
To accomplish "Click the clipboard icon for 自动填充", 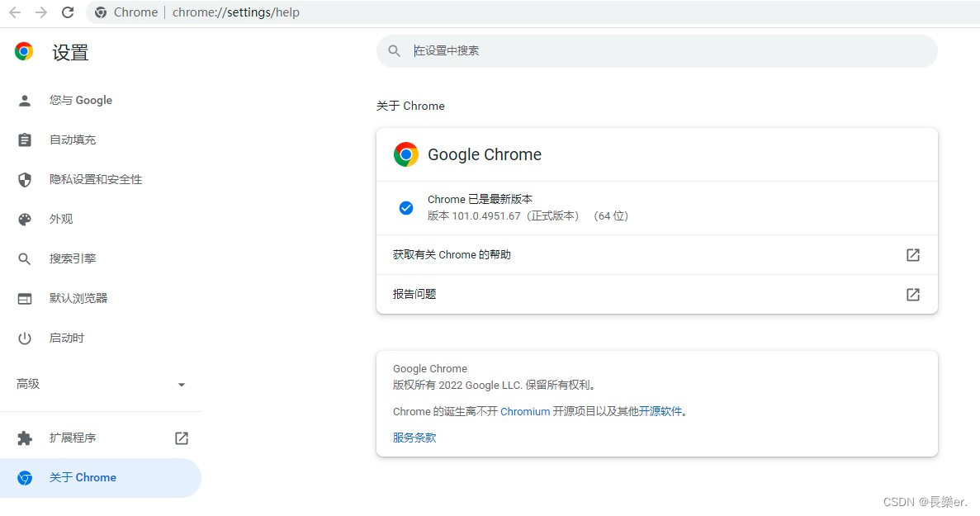I will point(25,140).
